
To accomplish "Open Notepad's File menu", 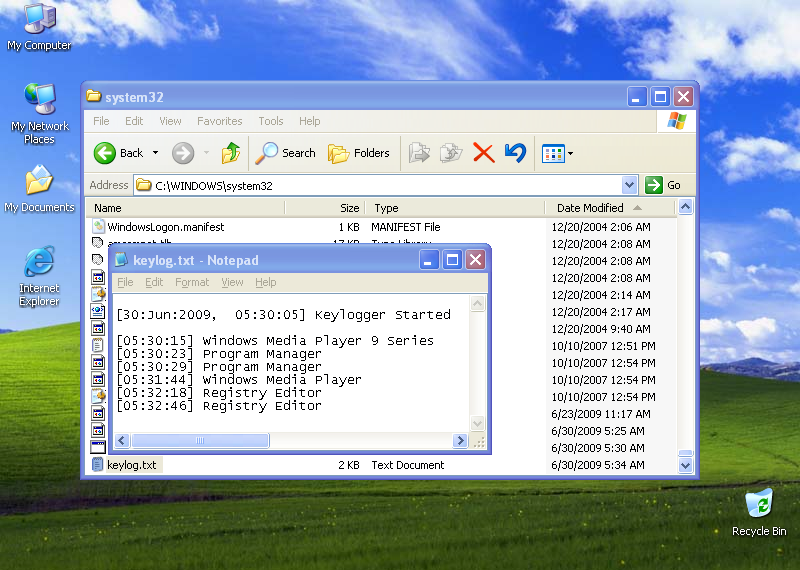I will point(125,282).
